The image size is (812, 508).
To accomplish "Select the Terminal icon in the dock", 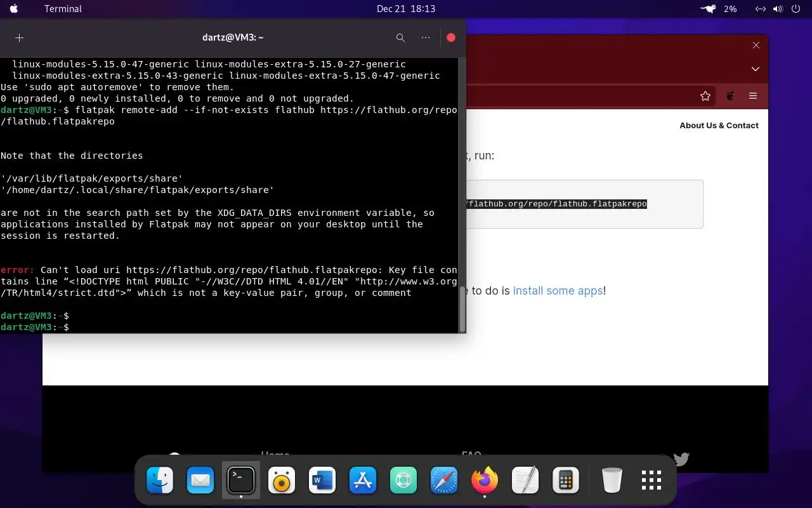I will (x=241, y=480).
